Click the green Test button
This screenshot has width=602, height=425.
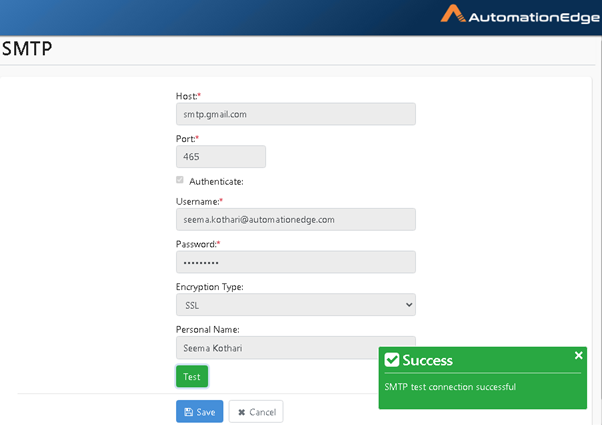point(192,376)
